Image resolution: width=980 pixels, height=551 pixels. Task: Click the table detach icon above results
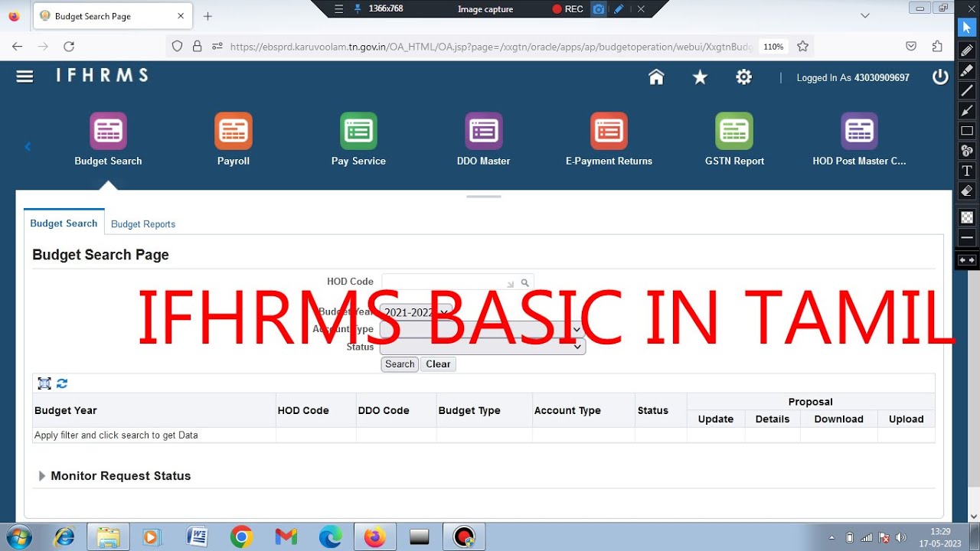coord(44,383)
